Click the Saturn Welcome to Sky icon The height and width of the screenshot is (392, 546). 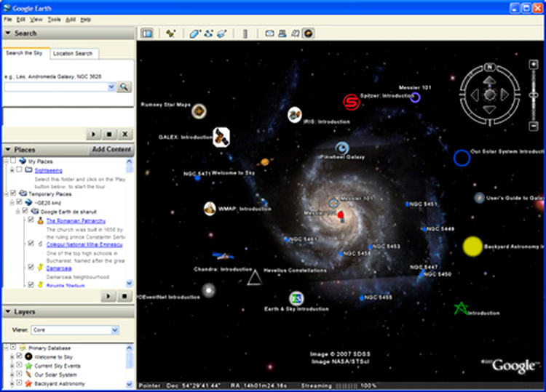tap(265, 162)
